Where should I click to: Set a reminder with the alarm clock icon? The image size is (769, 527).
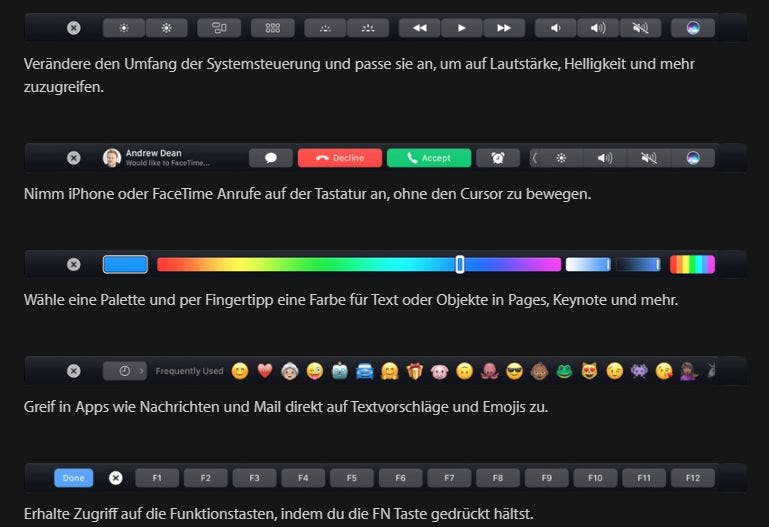point(498,158)
